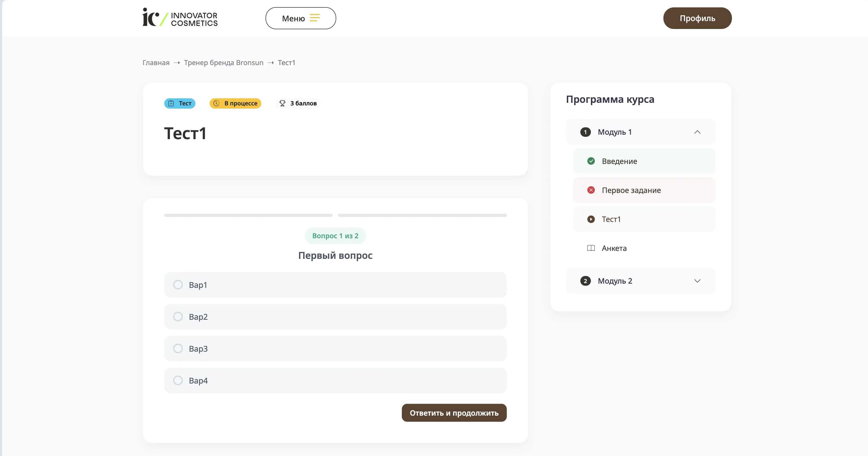This screenshot has width=868, height=456.
Task: Click the clipboard icon on Тест badge
Action: (x=171, y=103)
